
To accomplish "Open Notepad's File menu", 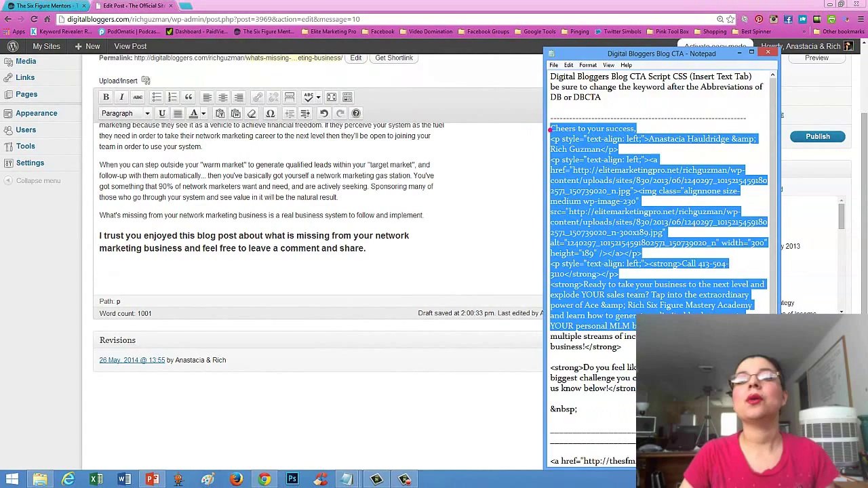I will coord(554,65).
